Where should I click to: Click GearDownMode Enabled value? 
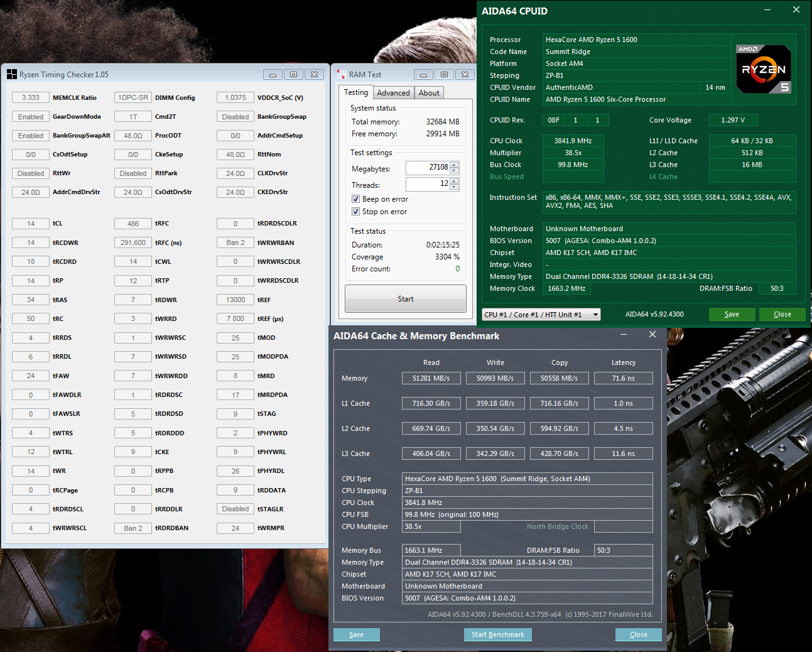pyautogui.click(x=31, y=117)
